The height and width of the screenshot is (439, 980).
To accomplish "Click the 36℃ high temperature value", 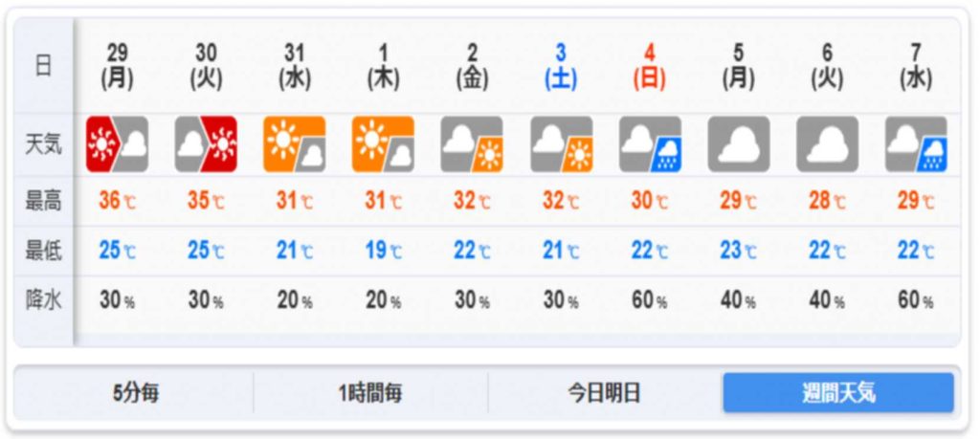I will point(117,202).
